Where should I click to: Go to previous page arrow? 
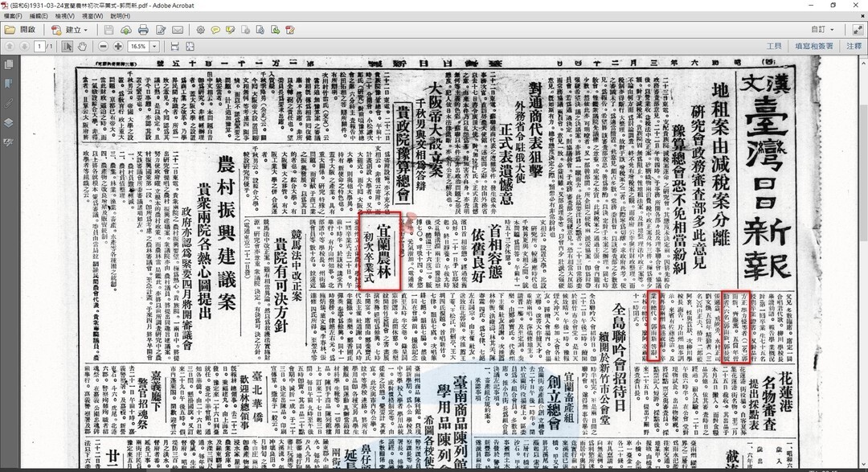coord(10,47)
